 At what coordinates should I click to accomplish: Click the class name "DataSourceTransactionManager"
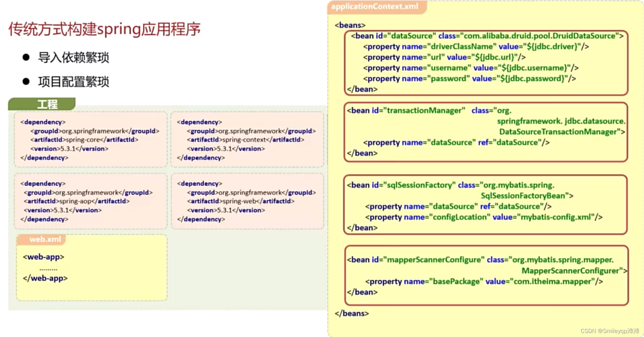(558, 132)
